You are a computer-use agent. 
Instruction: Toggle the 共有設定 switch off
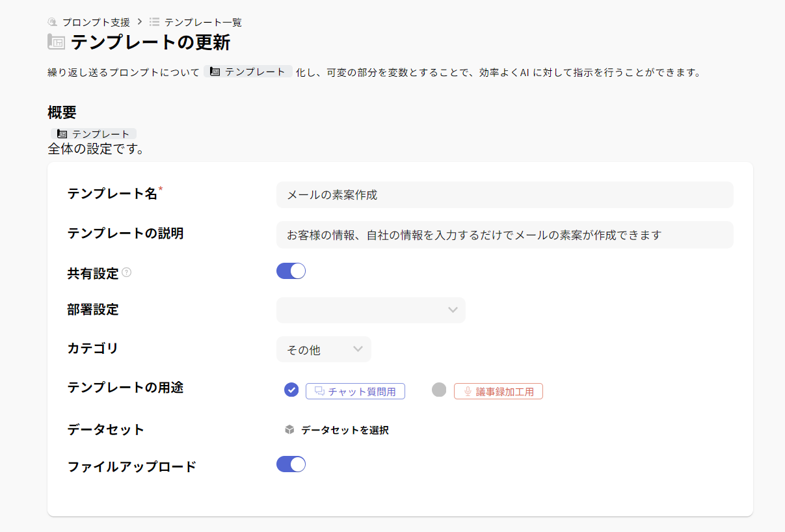click(x=291, y=271)
